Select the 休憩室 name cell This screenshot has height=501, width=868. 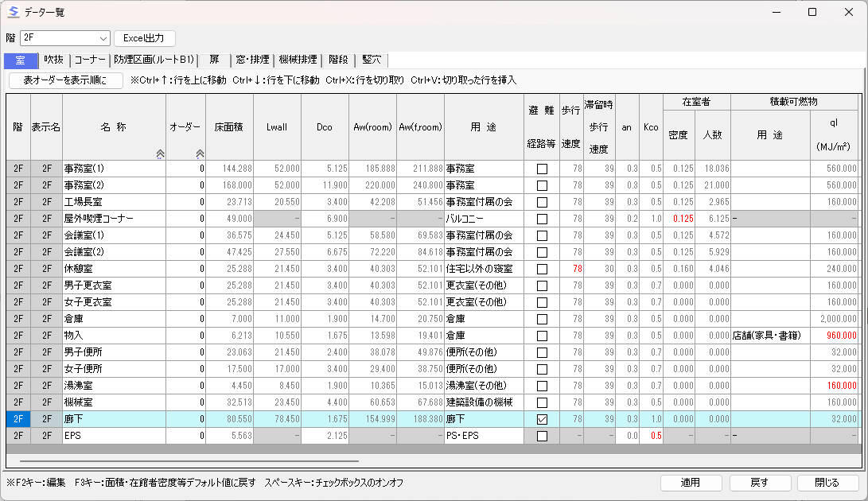click(x=114, y=269)
